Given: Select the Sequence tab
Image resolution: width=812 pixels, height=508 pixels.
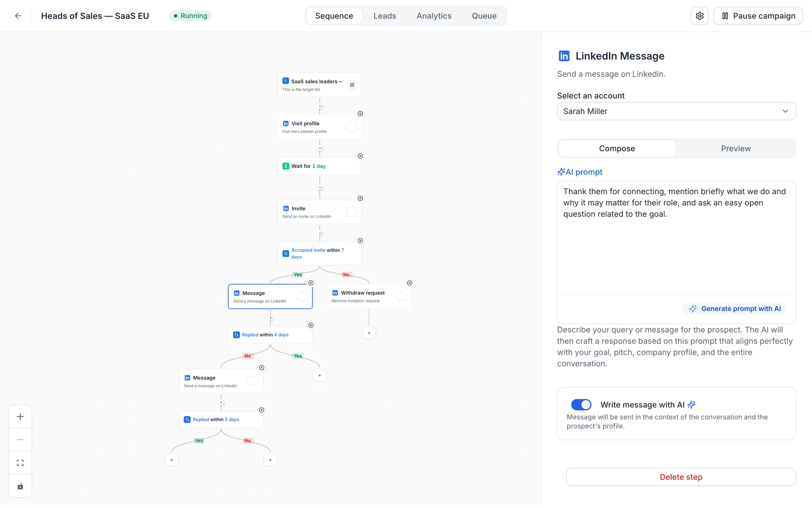Looking at the screenshot, I should coord(334,16).
